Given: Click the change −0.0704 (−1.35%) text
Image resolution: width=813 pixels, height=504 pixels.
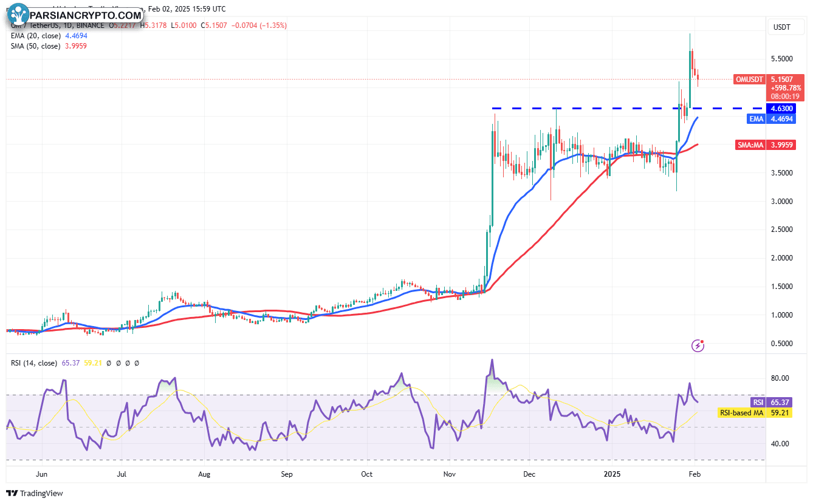Looking at the screenshot, I should click(x=259, y=26).
